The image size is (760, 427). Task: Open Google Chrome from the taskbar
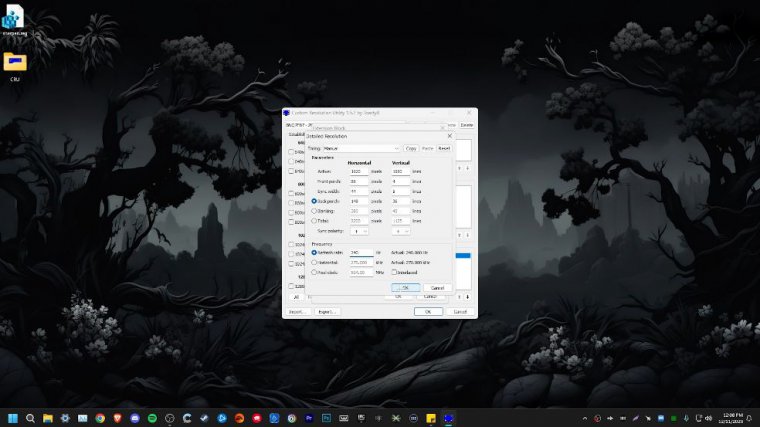(99, 417)
